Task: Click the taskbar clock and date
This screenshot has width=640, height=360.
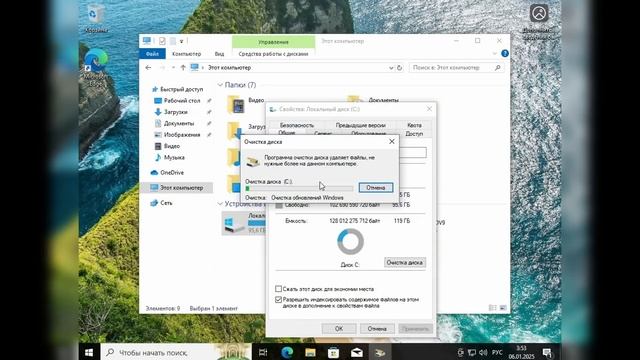Action: coord(521,352)
